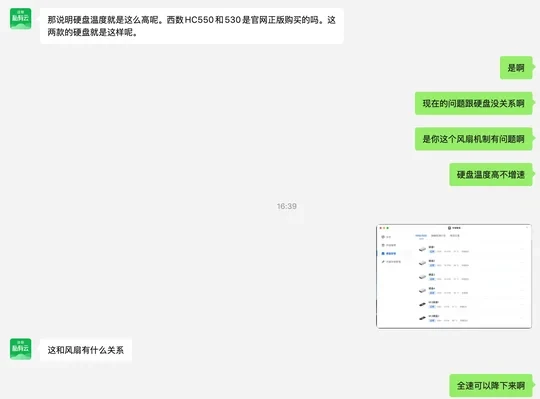Select message 是你这个风扇机制有问题啊
This screenshot has height=399, width=540.
(x=474, y=139)
